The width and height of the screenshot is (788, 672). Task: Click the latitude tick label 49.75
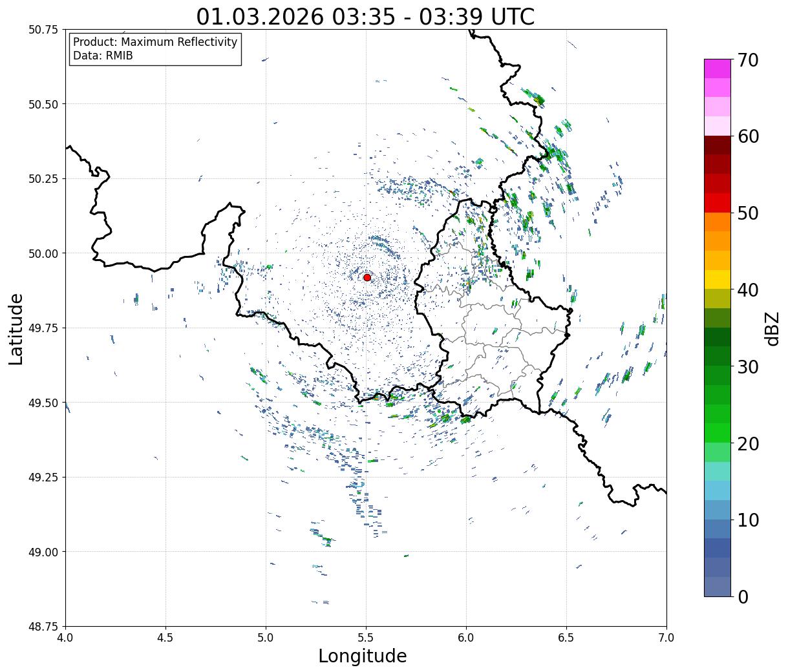point(43,328)
